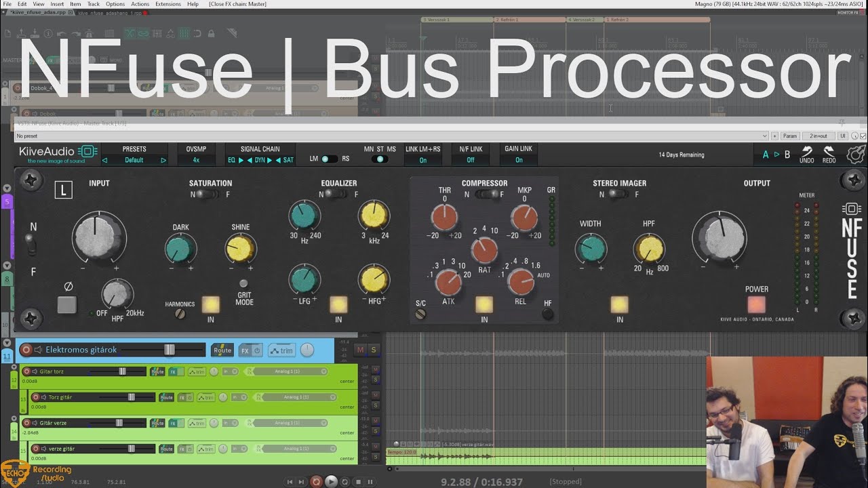Click the HARMONICS screw trimmer

click(x=180, y=314)
